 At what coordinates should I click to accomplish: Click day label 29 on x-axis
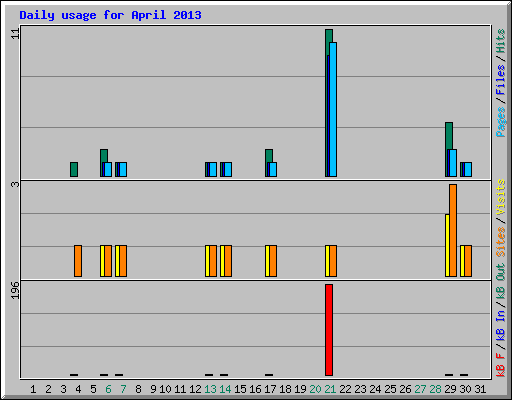[x=450, y=389]
